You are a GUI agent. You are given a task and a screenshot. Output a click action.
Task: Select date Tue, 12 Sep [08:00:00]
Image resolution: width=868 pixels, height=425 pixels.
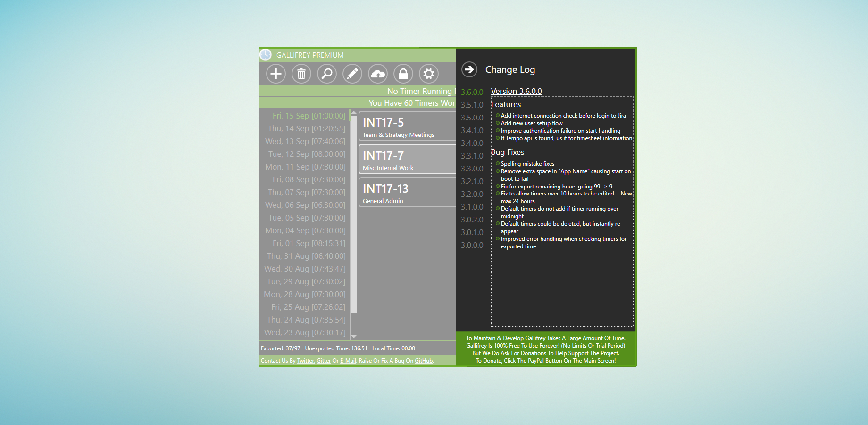click(307, 154)
